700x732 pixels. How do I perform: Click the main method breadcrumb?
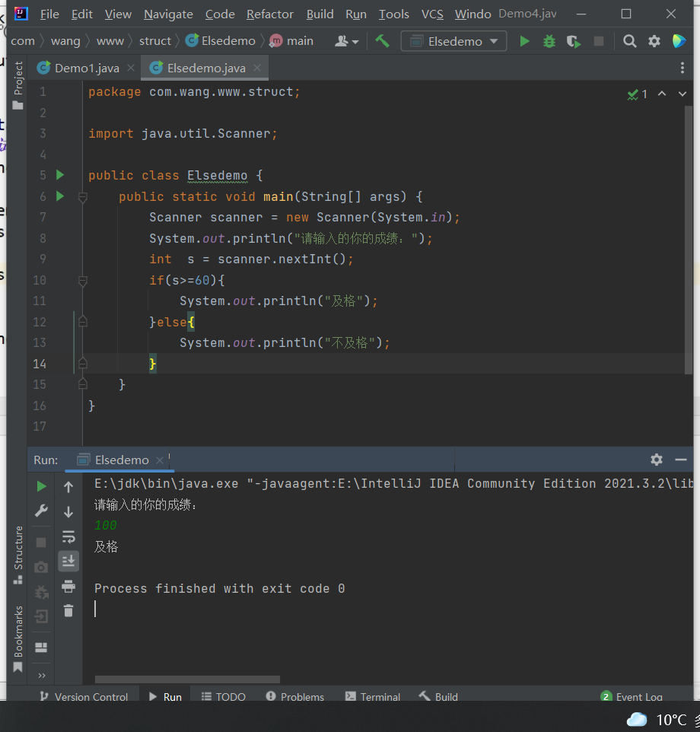coord(291,41)
